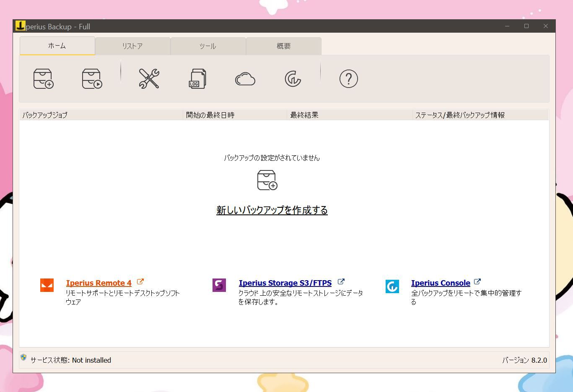The image size is (573, 392).
Task: Click the run backup job toolbar icon
Action: tap(92, 79)
